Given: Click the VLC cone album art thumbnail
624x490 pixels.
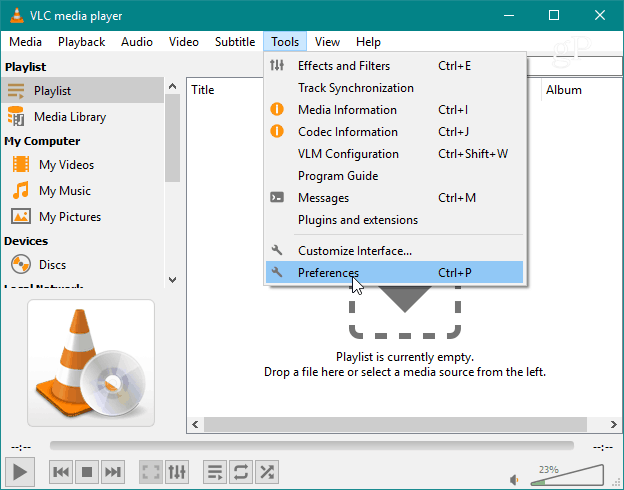Looking at the screenshot, I should [91, 363].
